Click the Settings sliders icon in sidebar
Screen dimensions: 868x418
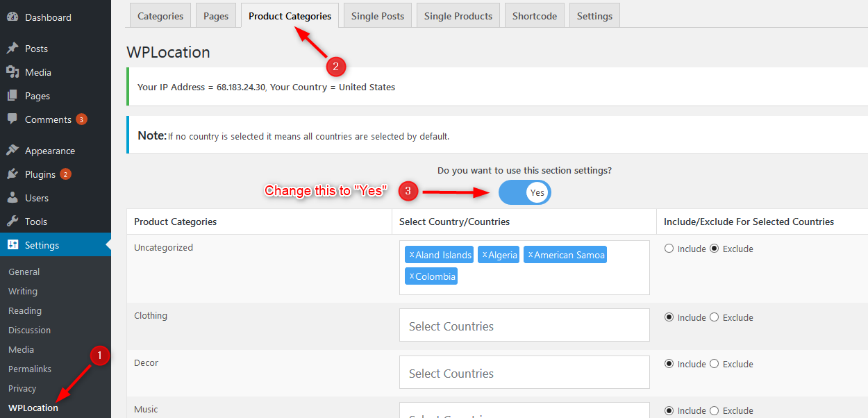coord(12,245)
